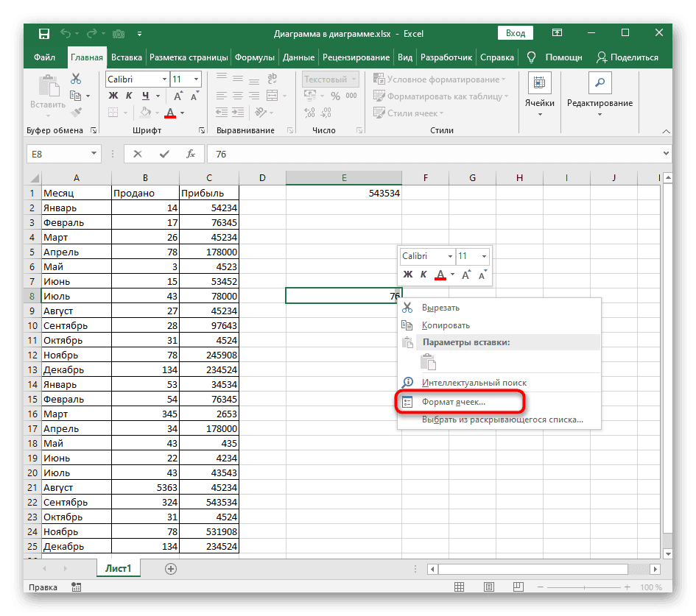Click the macro recording icon in status bar
Screen dimensions: 696x616
point(76,587)
